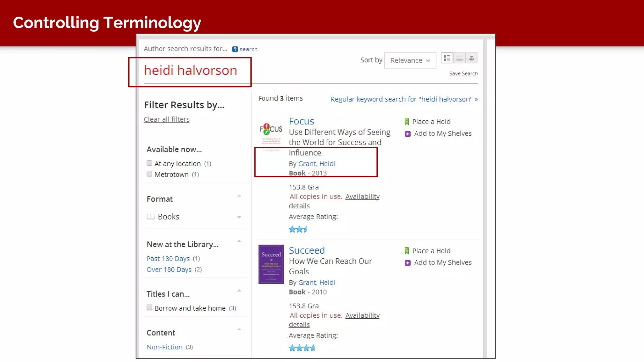
Task: Open the Sort by Relevance dropdown
Action: click(410, 60)
